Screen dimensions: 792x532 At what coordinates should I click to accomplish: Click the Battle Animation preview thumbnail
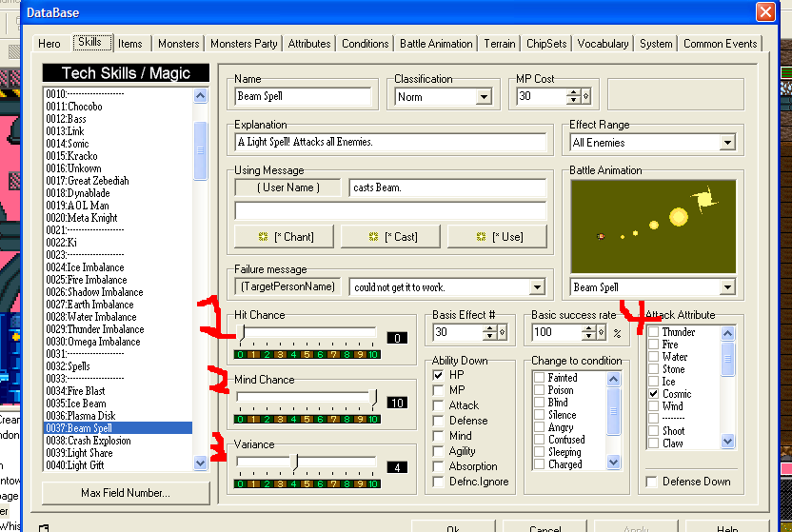654,227
